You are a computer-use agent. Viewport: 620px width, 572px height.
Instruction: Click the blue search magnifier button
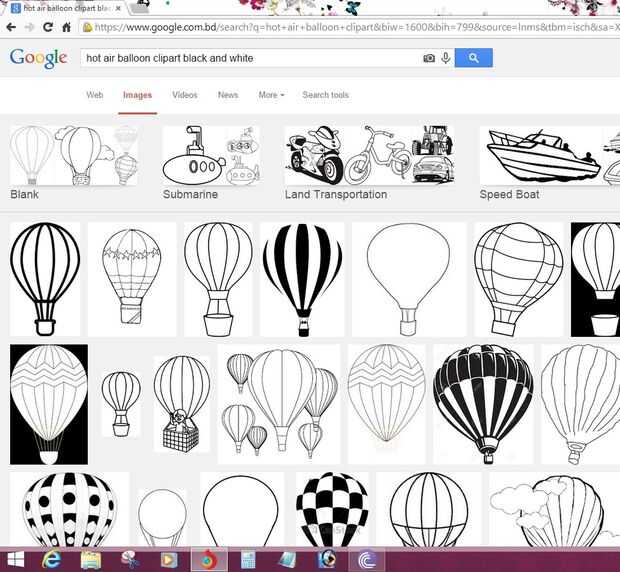473,58
